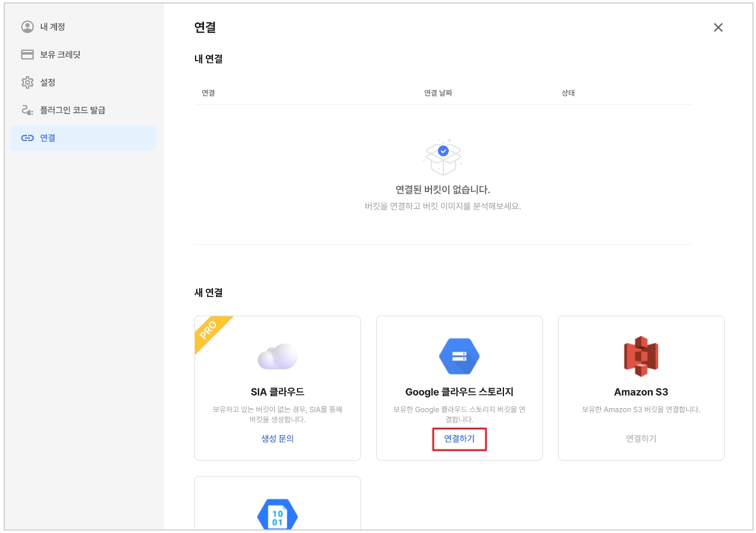The width and height of the screenshot is (756, 533).
Task: Select 플러그인 코드 발급 menu label
Action: coord(73,110)
